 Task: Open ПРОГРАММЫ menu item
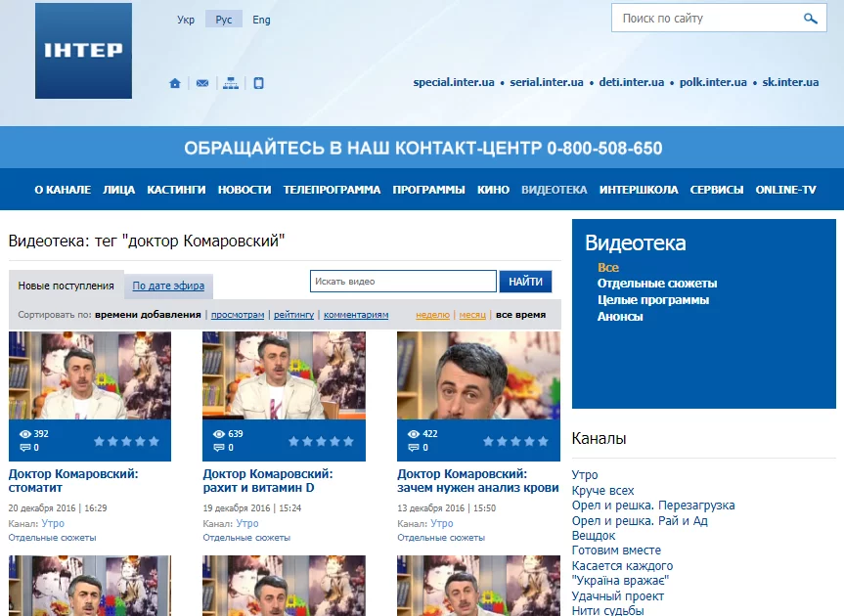click(x=429, y=190)
